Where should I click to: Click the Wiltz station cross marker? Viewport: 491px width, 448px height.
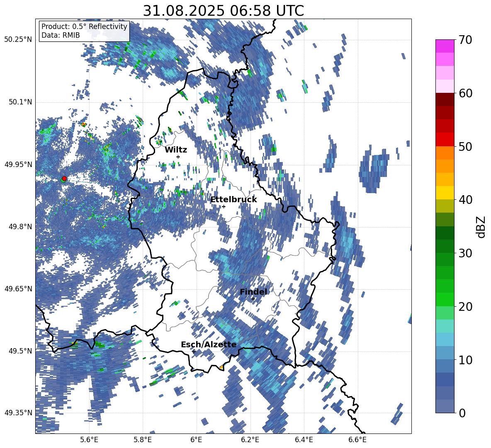pos(178,157)
